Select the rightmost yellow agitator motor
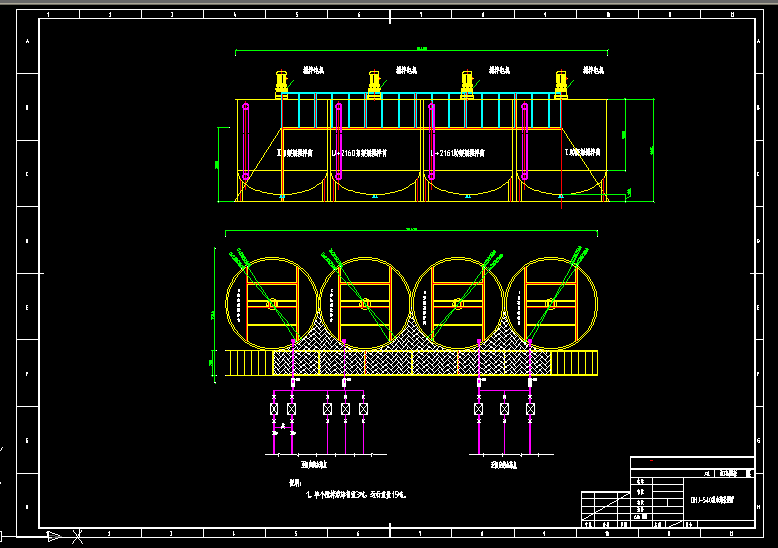Image resolution: width=778 pixels, height=548 pixels. pos(561,84)
